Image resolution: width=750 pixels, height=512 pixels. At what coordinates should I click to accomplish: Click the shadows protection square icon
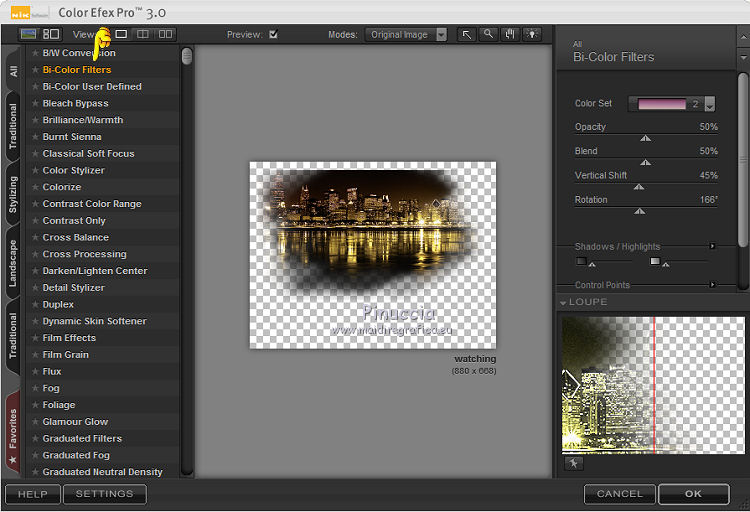pyautogui.click(x=581, y=261)
